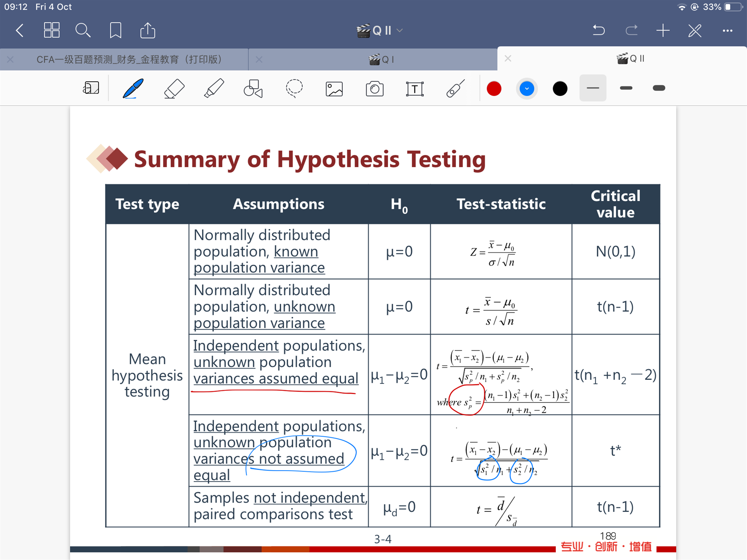Select the Lasso selection tool
Viewport: 747px width, 560px height.
click(294, 89)
